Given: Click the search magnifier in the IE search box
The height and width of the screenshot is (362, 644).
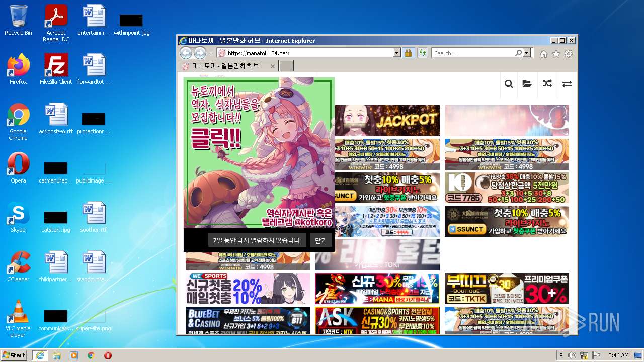Looking at the screenshot, I should coord(518,53).
